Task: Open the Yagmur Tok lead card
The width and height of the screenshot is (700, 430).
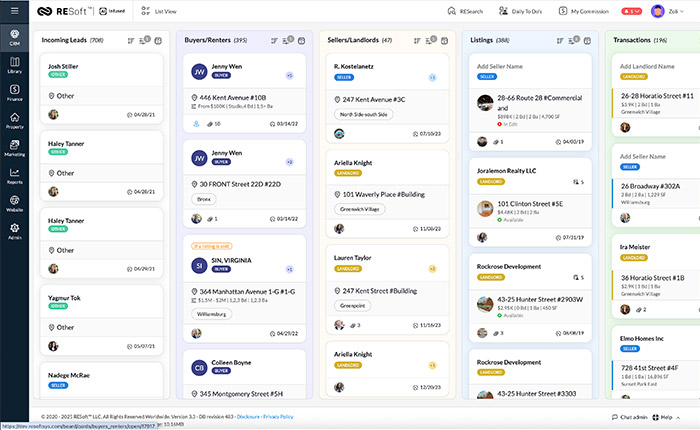Action: [101, 320]
